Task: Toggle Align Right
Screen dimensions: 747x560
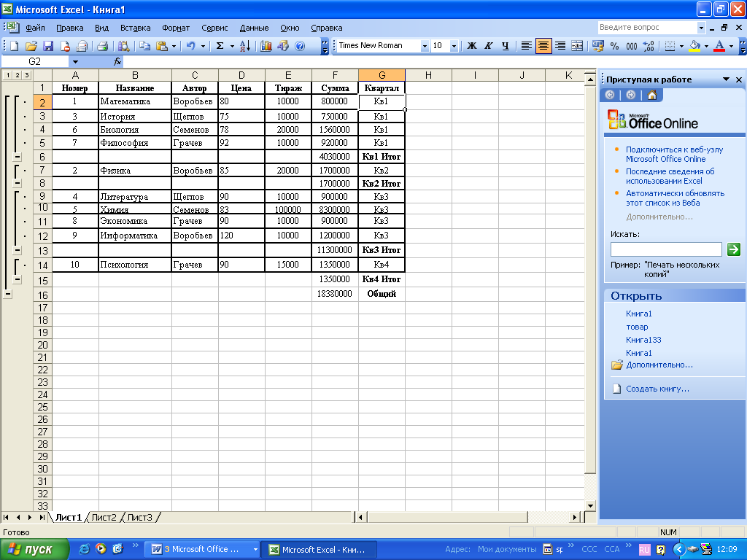Action: click(x=560, y=46)
